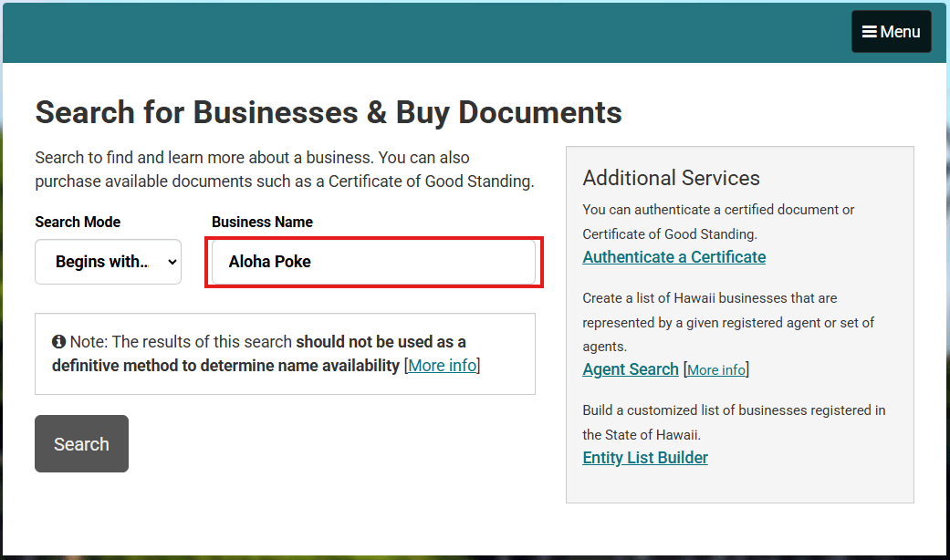Open the Entity List Builder link
Screen dimensions: 950x560
[x=644, y=458]
